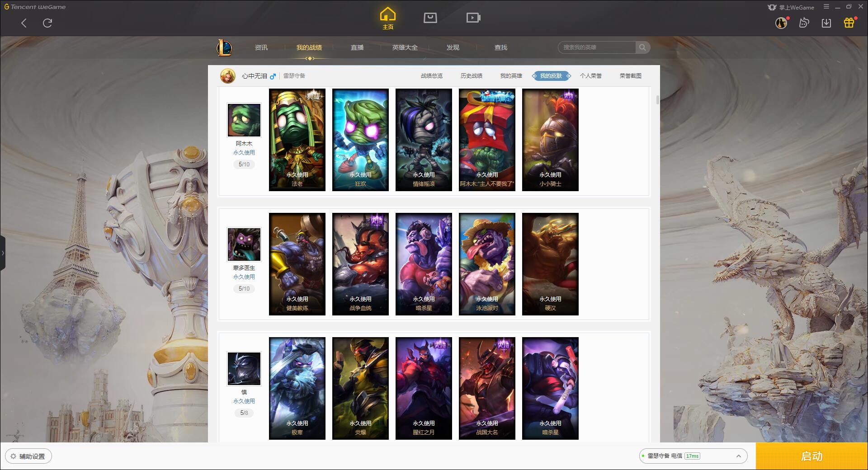Viewport: 868px width, 470px height.
Task: Open the 极寒 Shen skin card
Action: [297, 388]
